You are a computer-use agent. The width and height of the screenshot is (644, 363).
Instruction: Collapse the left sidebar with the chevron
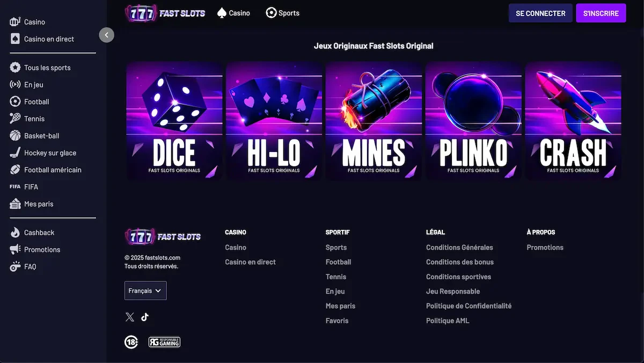pos(106,34)
